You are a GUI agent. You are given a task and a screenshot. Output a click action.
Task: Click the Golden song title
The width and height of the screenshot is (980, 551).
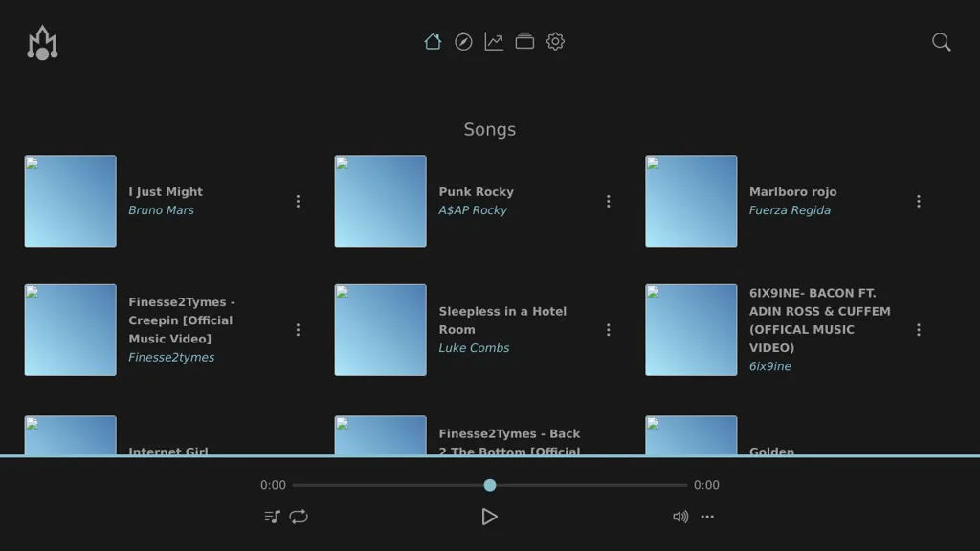click(x=772, y=451)
